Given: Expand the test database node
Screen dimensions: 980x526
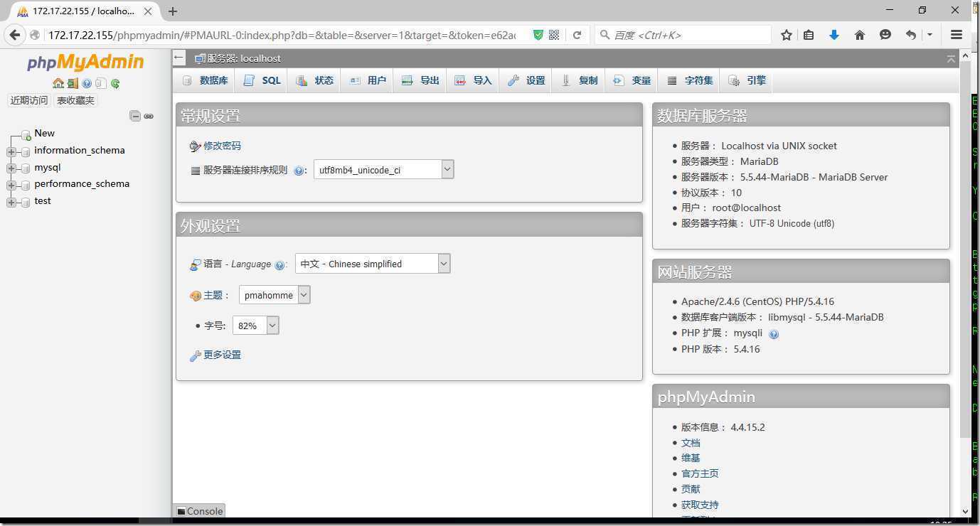Looking at the screenshot, I should [x=11, y=202].
